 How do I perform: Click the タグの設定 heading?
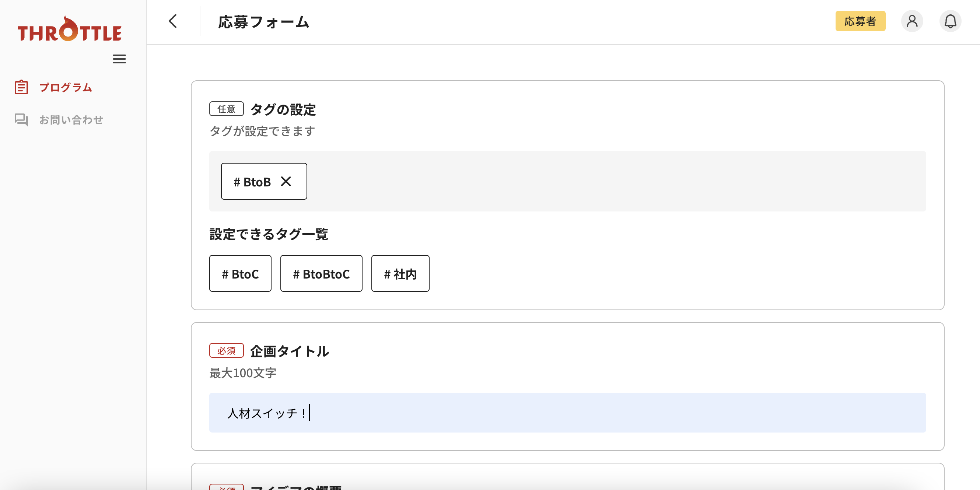(283, 109)
